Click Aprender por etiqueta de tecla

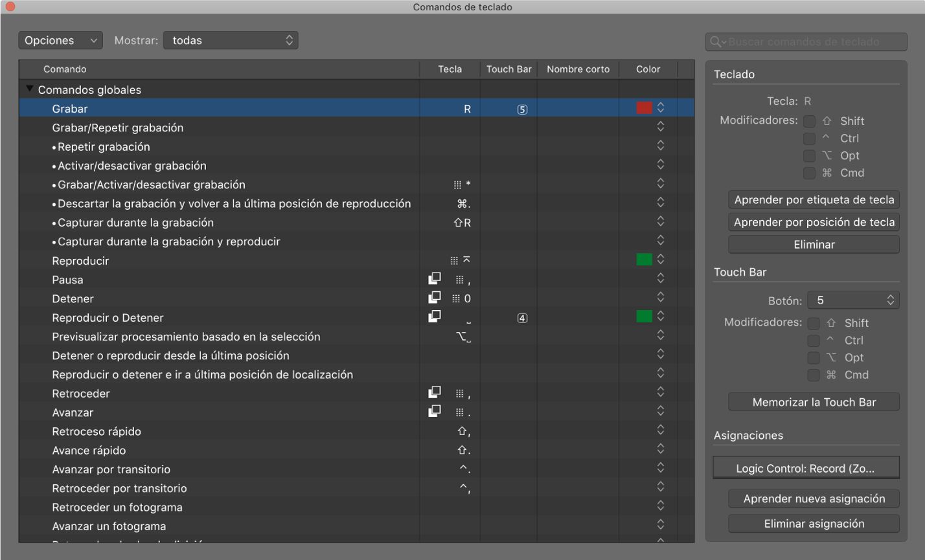pyautogui.click(x=814, y=200)
